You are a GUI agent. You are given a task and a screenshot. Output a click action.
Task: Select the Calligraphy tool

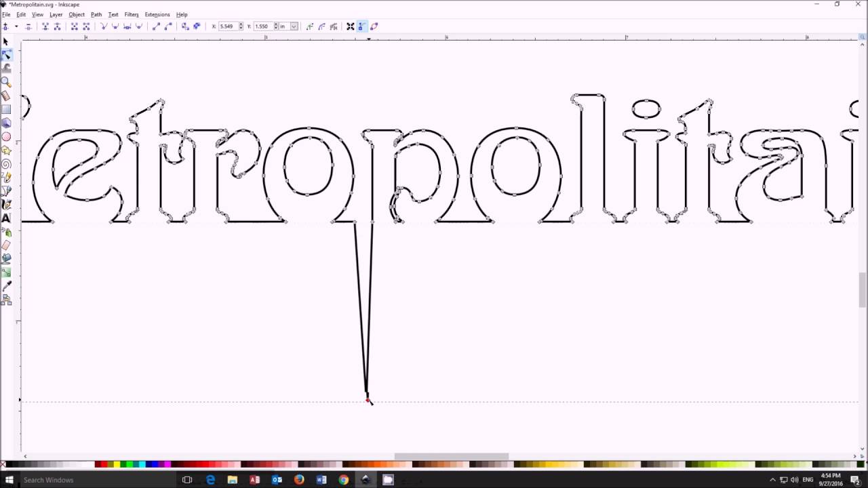click(6, 204)
